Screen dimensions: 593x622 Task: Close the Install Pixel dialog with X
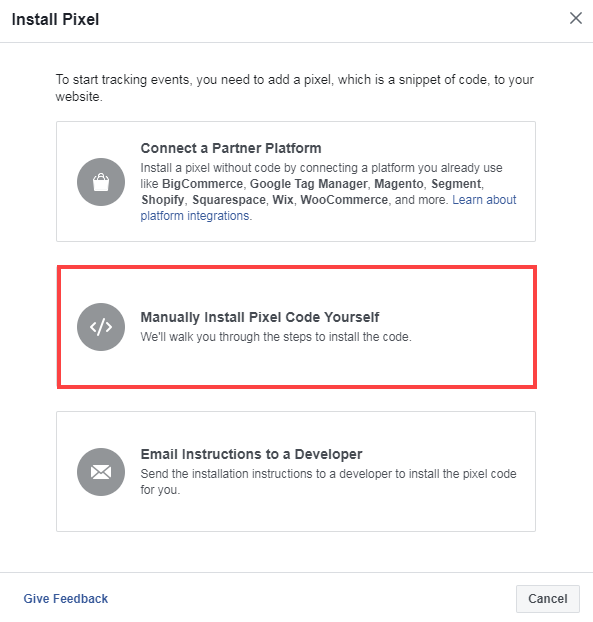coord(576,18)
